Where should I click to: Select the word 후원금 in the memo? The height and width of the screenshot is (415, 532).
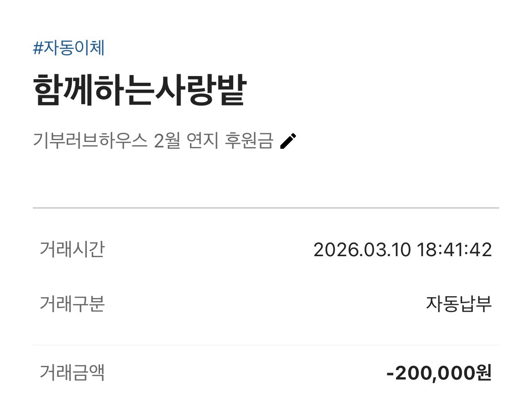(x=249, y=141)
